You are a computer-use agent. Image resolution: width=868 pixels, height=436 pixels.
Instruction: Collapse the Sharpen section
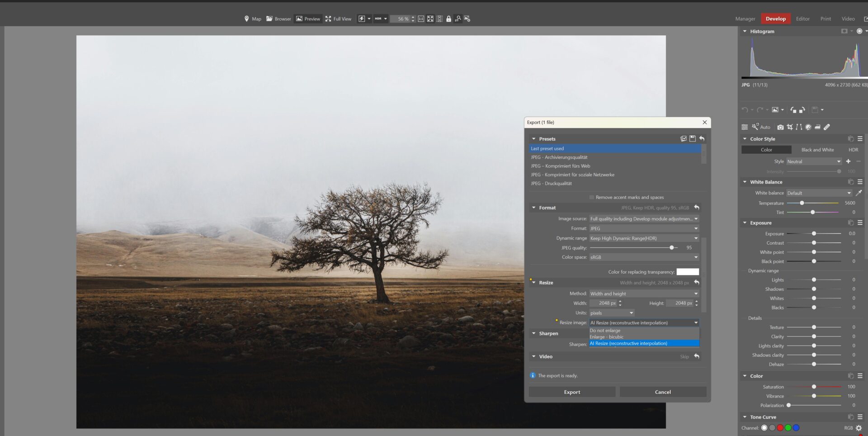[x=534, y=333]
